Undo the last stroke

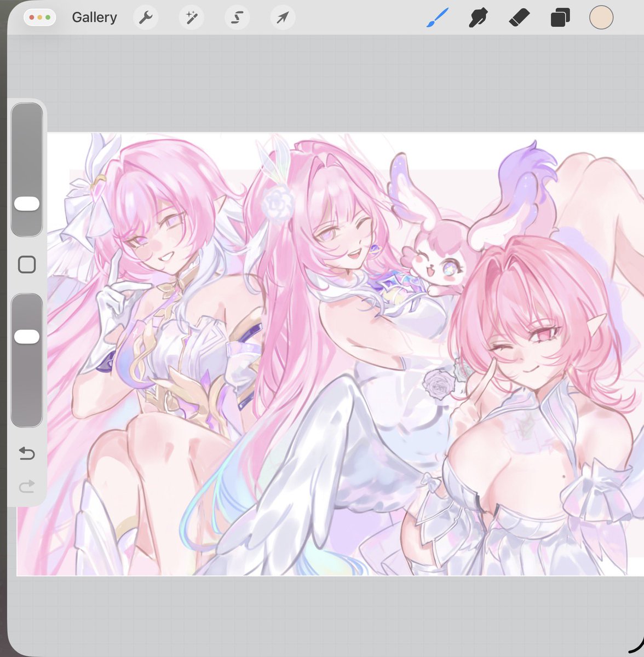click(27, 453)
